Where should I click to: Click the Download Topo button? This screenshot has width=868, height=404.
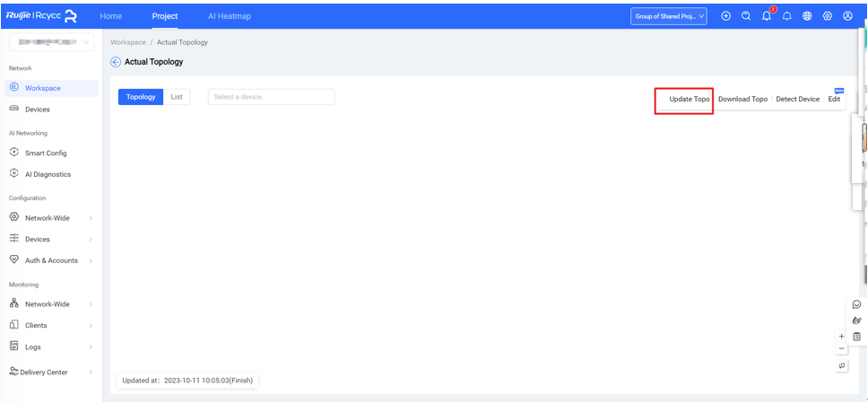(742, 99)
